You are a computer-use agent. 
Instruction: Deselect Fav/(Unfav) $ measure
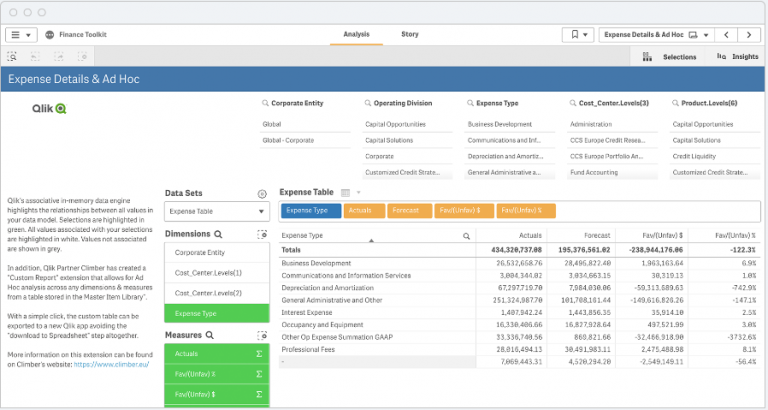(217, 394)
